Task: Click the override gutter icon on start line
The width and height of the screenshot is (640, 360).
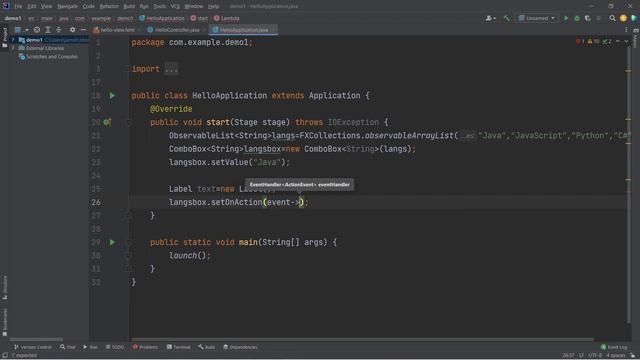Action: tap(107, 122)
